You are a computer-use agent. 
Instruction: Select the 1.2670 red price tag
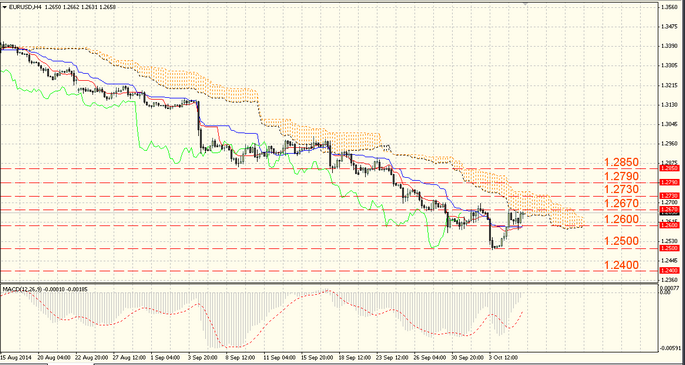tap(669, 210)
